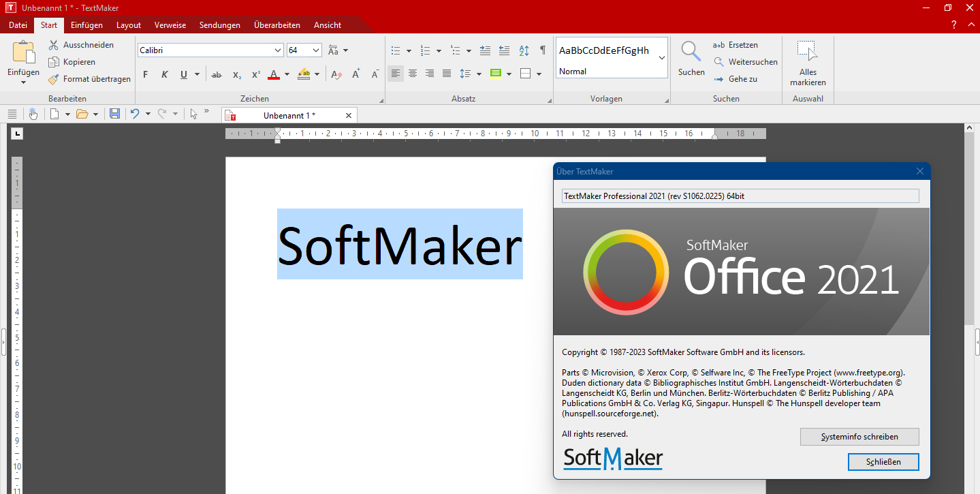980x494 pixels.
Task: Sort text with the A-Z icon
Action: (524, 50)
